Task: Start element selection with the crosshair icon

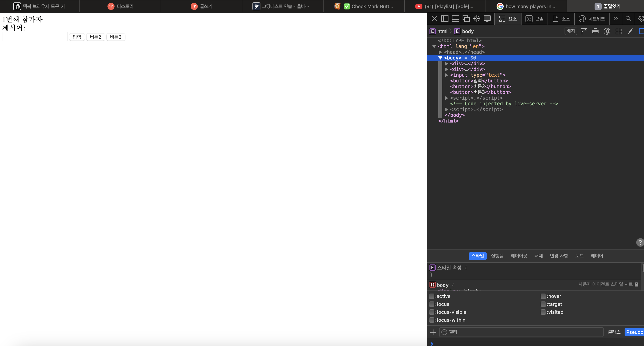Action: tap(476, 19)
